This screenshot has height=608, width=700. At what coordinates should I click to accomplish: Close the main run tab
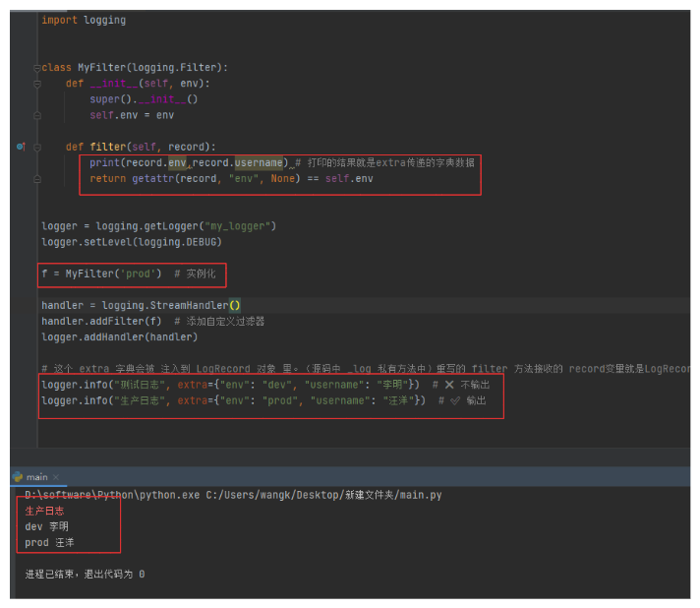pyautogui.click(x=56, y=477)
